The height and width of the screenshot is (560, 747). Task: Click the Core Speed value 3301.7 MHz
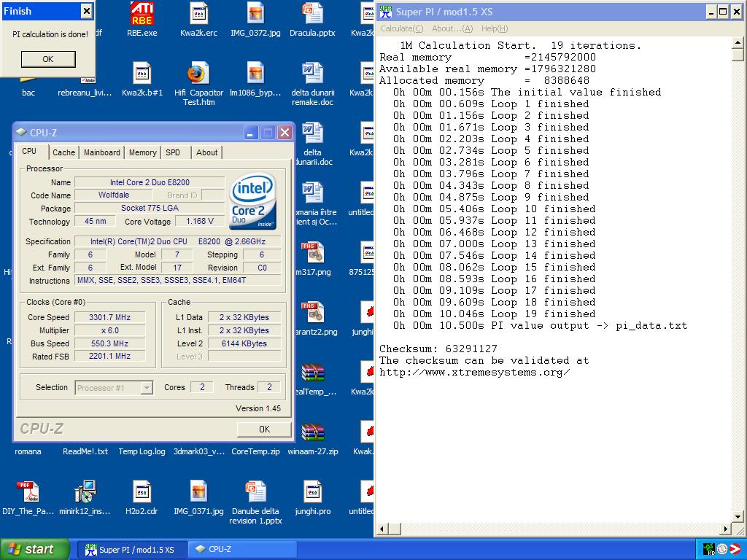coord(109,317)
